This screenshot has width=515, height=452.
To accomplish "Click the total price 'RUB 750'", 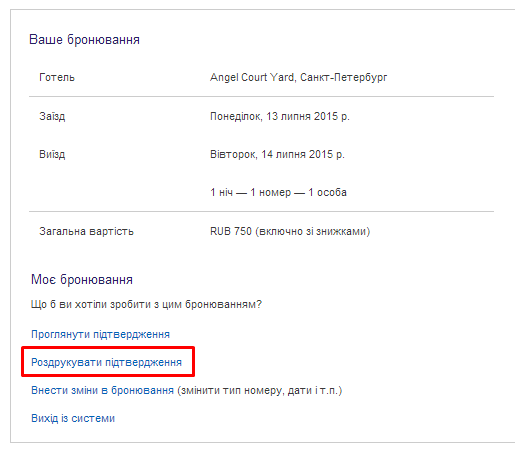I will (x=231, y=231).
